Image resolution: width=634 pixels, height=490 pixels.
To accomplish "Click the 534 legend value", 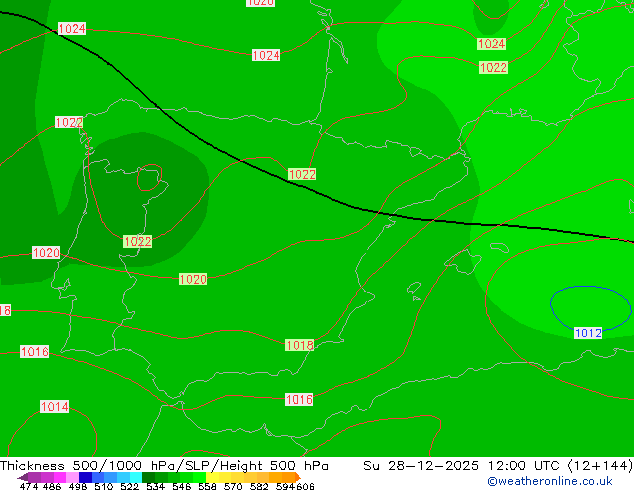I will (x=156, y=486).
